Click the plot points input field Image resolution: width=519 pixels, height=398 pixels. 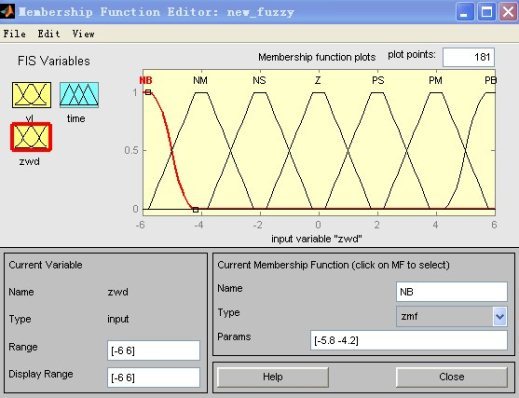pyautogui.click(x=468, y=57)
